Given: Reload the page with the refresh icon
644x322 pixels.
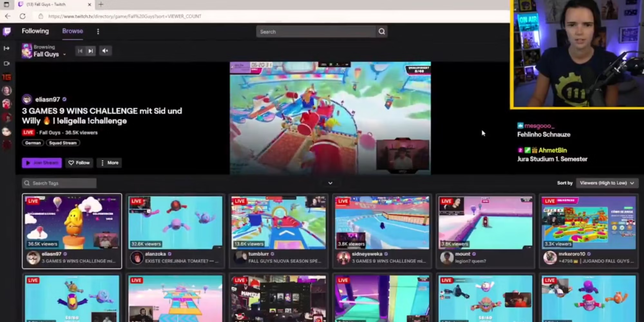Looking at the screenshot, I should click(23, 16).
